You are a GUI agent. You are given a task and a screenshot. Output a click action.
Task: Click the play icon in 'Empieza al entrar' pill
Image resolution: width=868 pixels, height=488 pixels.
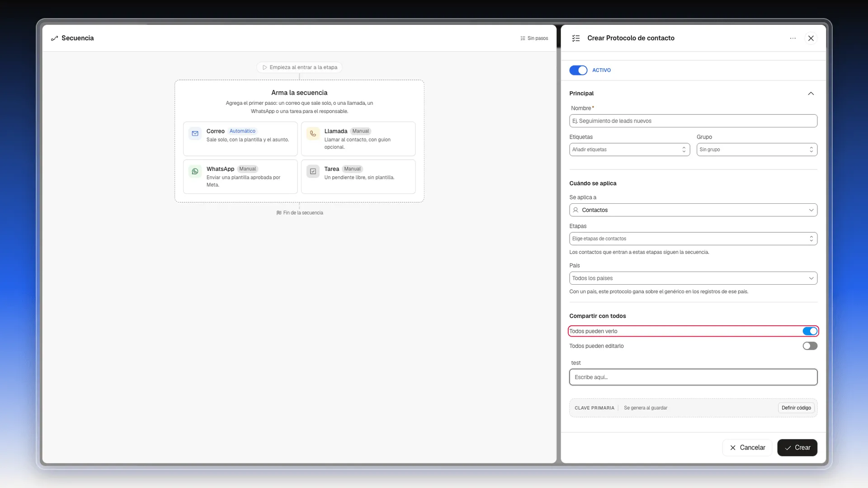(265, 67)
